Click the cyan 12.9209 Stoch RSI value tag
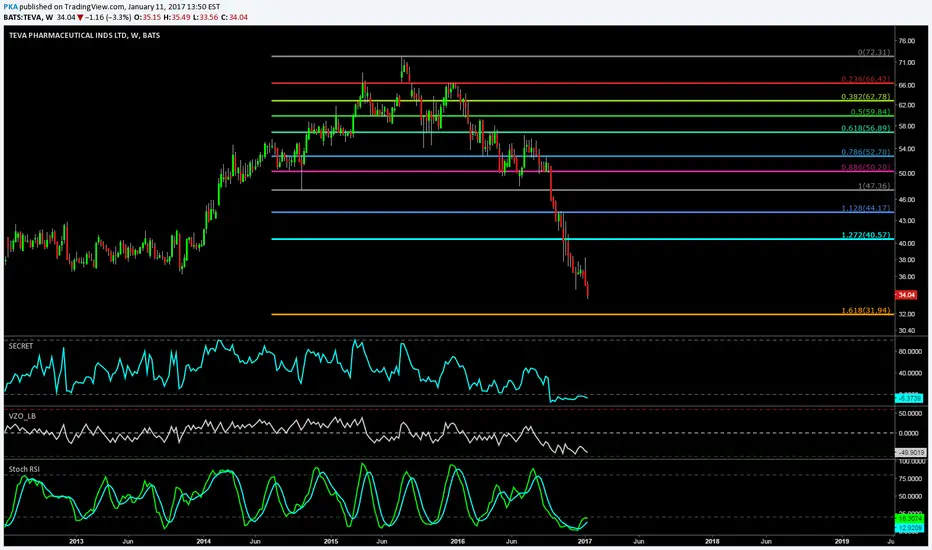The width and height of the screenshot is (932, 550). [909, 528]
